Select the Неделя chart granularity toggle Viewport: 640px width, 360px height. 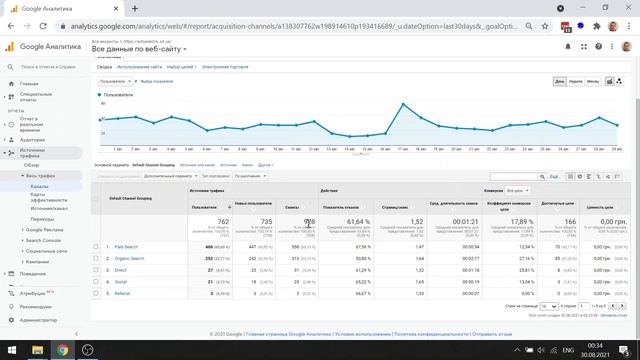576,82
